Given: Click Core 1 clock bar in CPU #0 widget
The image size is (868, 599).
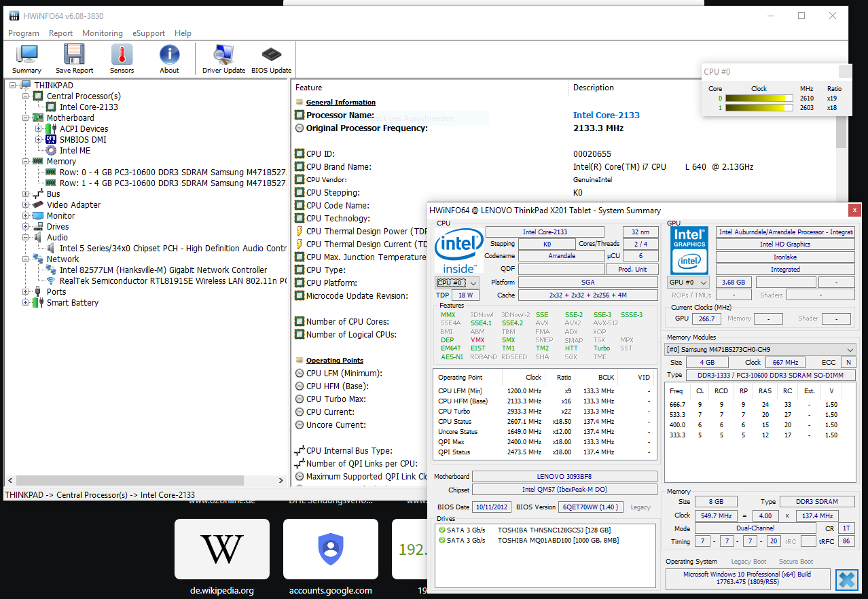Looking at the screenshot, I should 759,108.
